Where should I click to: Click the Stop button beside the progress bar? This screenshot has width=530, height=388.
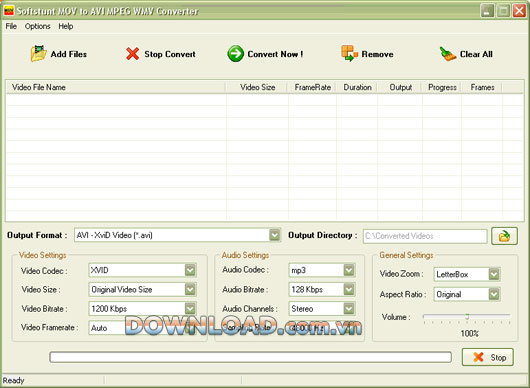coord(488,357)
